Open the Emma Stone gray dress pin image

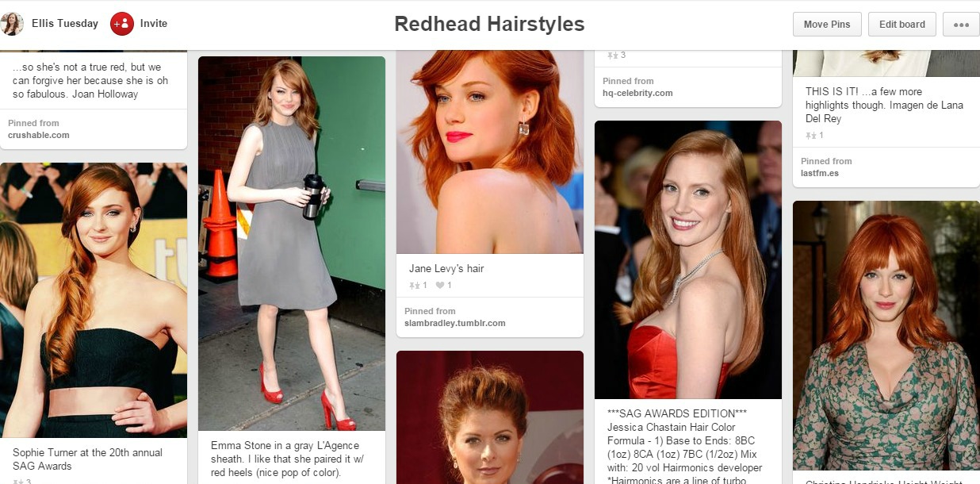click(292, 244)
